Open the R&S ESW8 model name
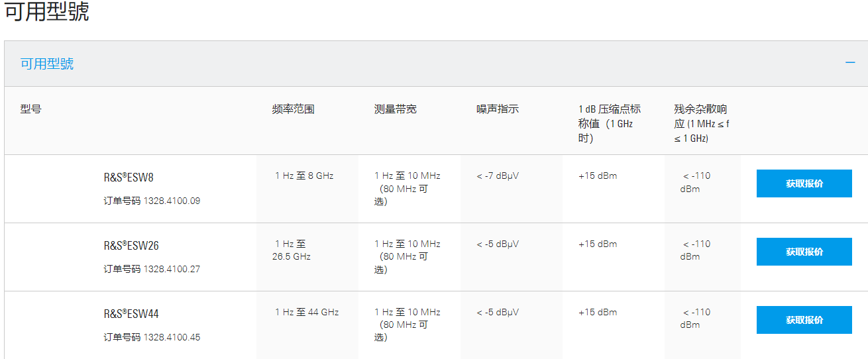Screen dimensions: 868x359 pyautogui.click(x=129, y=178)
